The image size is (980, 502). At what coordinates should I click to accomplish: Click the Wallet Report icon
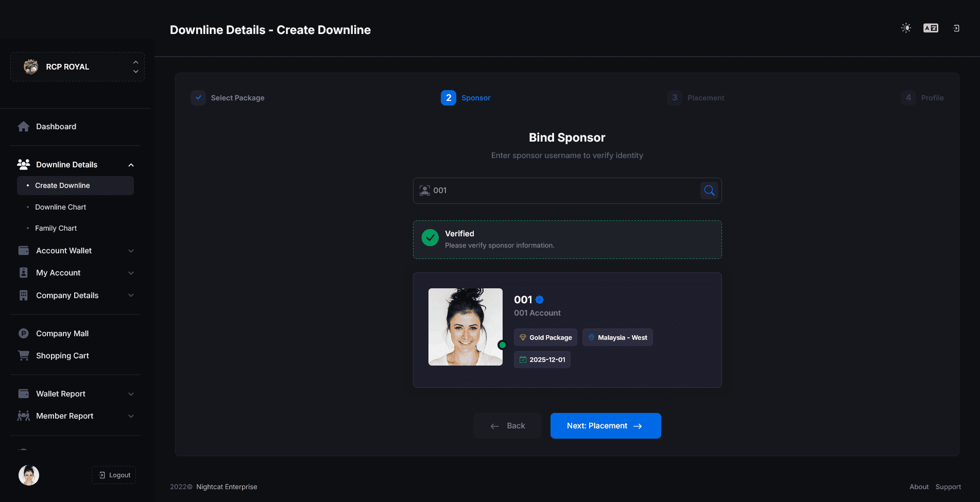click(24, 394)
